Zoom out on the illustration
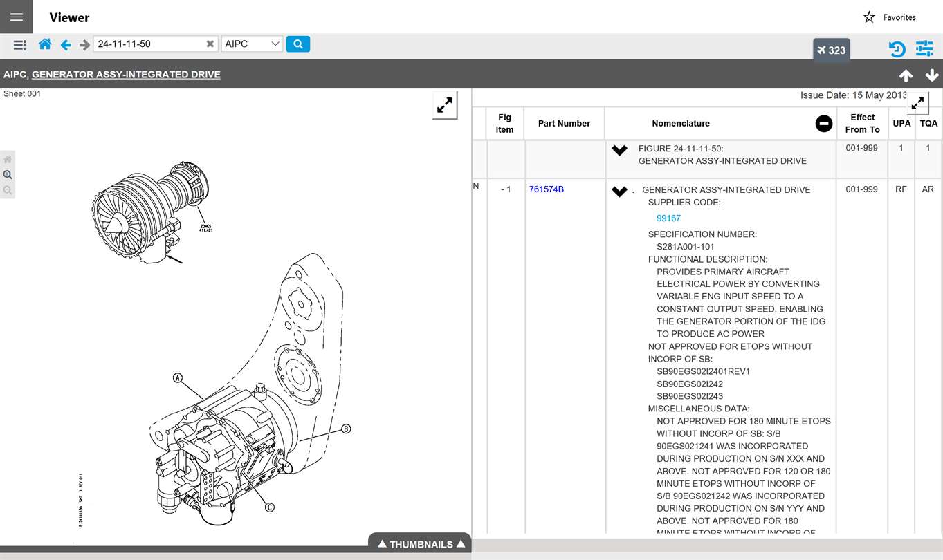The image size is (943, 560). tap(8, 190)
